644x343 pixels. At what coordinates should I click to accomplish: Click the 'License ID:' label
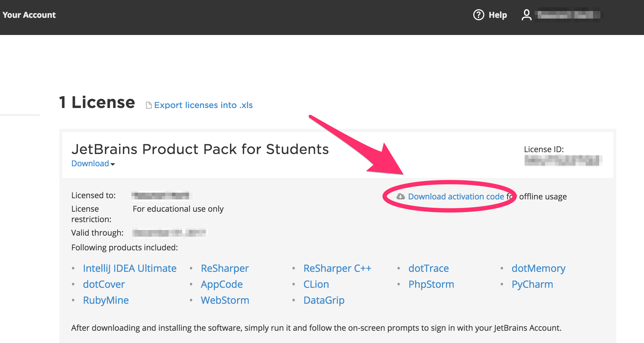544,149
